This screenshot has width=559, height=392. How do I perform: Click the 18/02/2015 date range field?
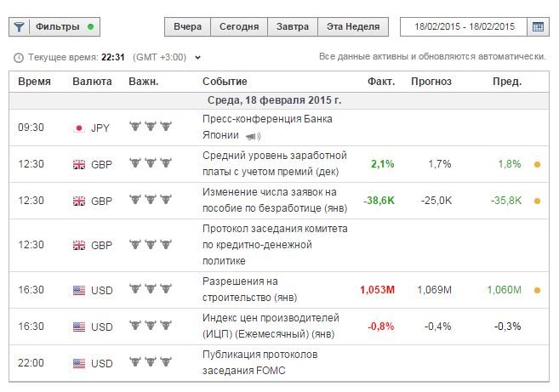point(463,27)
